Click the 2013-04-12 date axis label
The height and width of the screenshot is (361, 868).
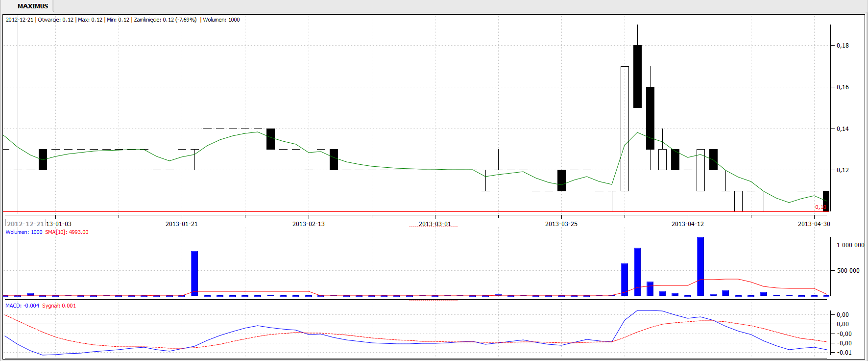pyautogui.click(x=687, y=224)
